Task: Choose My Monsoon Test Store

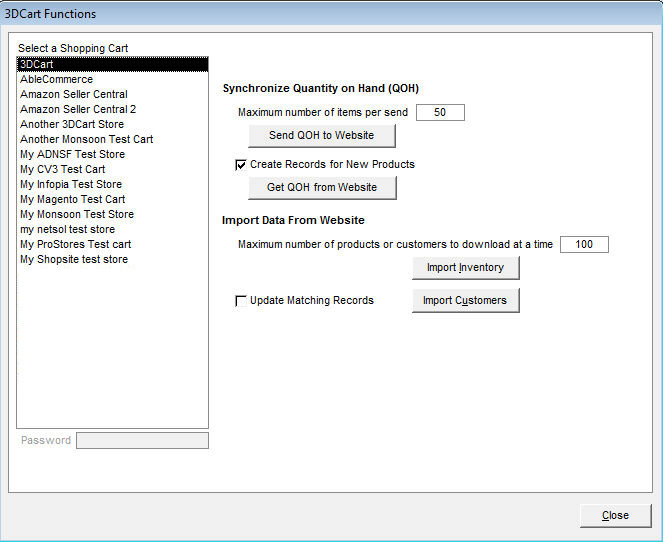Action: click(112, 214)
